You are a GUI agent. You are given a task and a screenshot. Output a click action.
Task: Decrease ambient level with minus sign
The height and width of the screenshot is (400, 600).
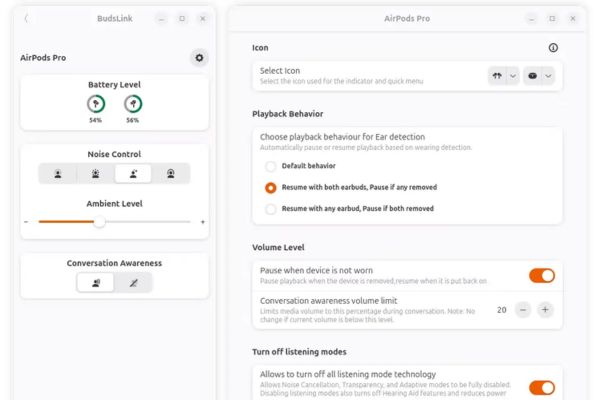click(26, 222)
